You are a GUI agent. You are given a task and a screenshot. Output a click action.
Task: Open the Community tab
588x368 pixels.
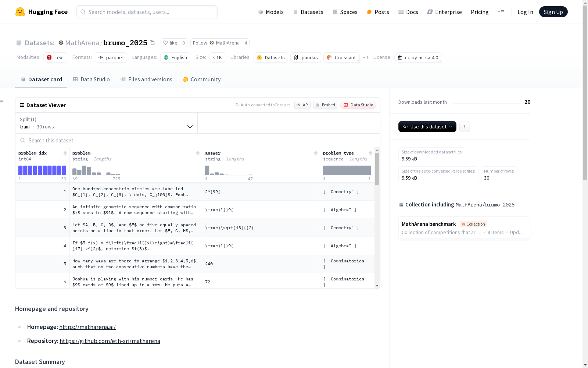tap(202, 79)
